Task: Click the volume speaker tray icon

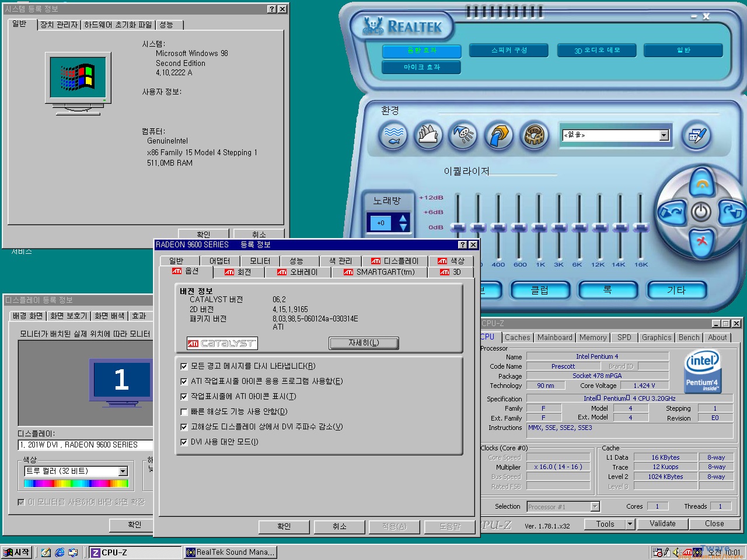Action: [676, 552]
